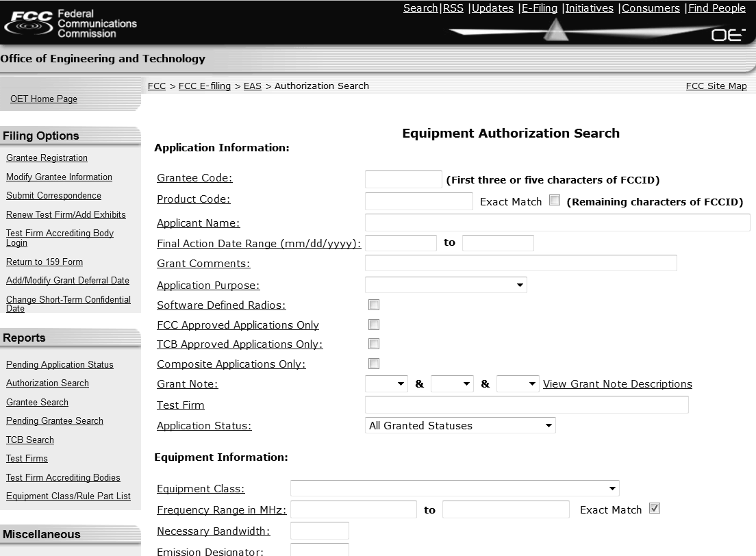Open the Equipment Class dropdown

click(x=455, y=488)
